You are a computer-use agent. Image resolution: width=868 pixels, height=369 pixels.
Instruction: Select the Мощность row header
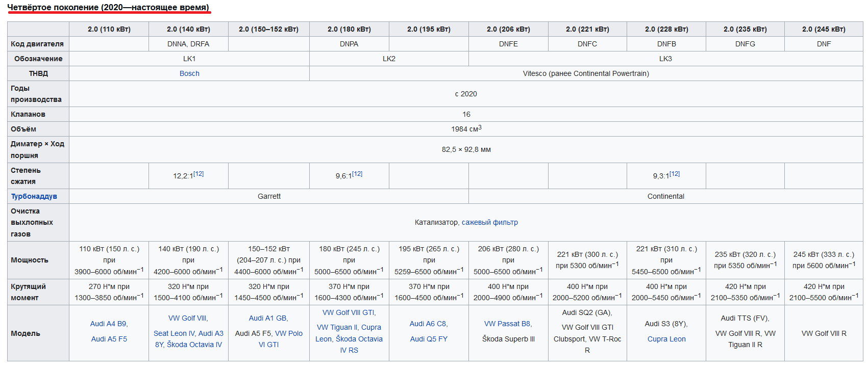point(38,260)
